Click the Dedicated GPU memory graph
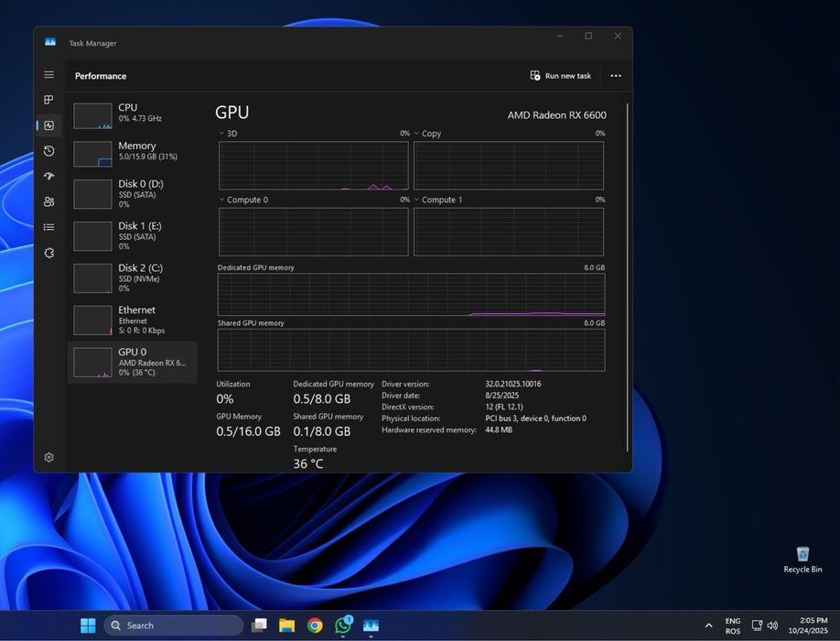Screen dimensions: 840x641 (x=411, y=294)
